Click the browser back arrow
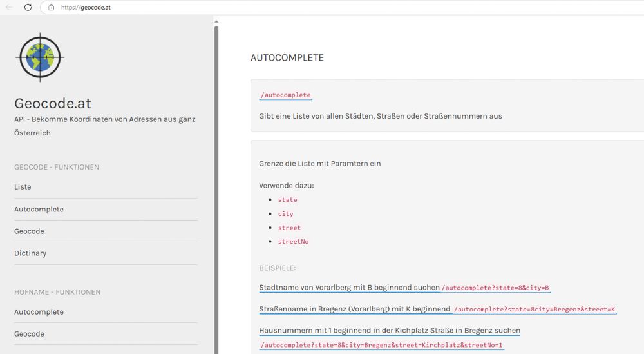 click(9, 7)
